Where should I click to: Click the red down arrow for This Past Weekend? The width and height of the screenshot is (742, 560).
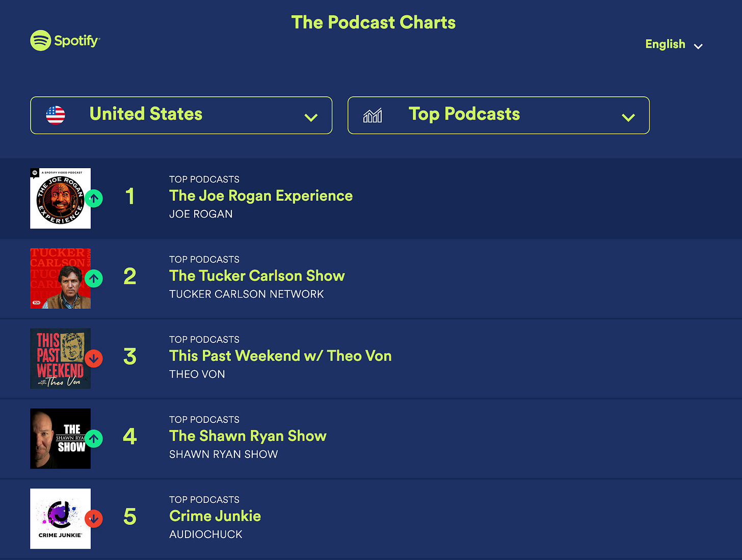coord(94,359)
